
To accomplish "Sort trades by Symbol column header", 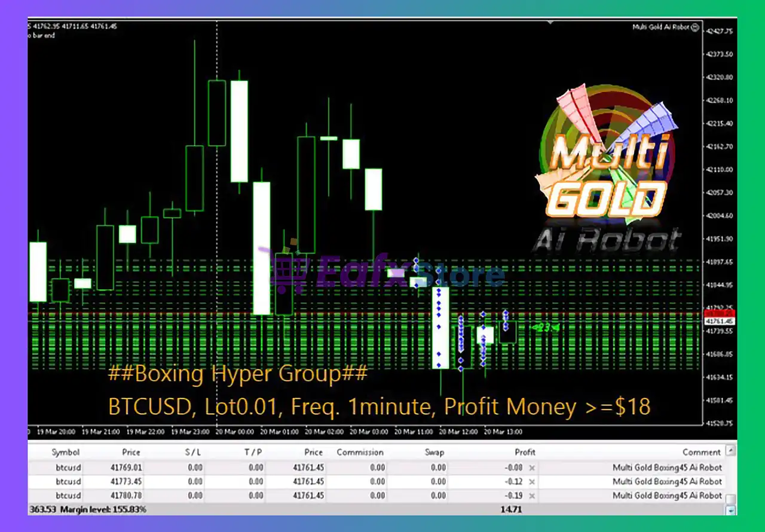I will pyautogui.click(x=65, y=452).
